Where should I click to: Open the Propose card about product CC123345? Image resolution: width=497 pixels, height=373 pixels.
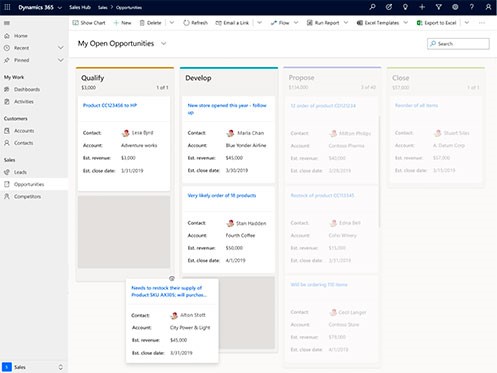(x=322, y=195)
